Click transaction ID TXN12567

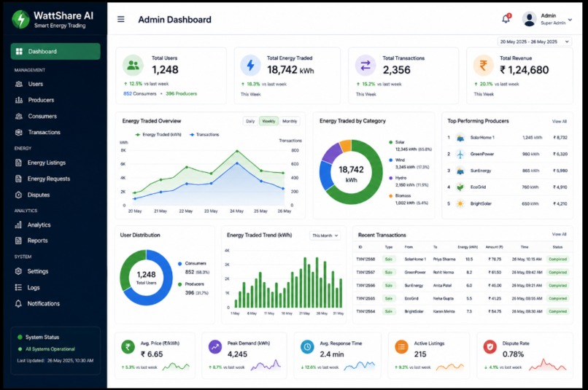point(365,273)
